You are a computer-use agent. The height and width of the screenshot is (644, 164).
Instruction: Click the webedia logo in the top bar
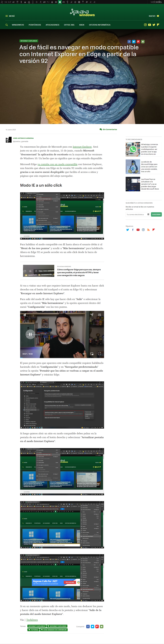pos(156,2)
